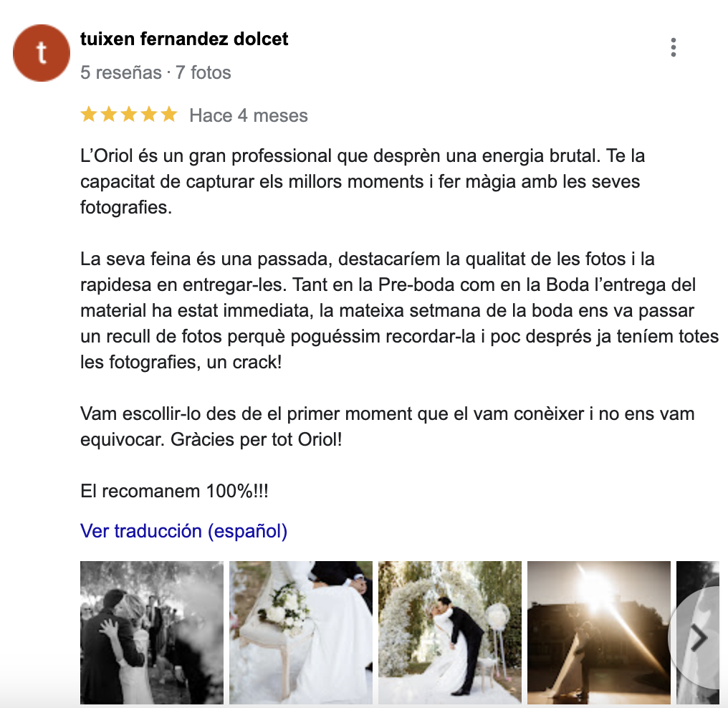Open black-and-white couple hugging photo
The height and width of the screenshot is (708, 728).
coord(152,632)
